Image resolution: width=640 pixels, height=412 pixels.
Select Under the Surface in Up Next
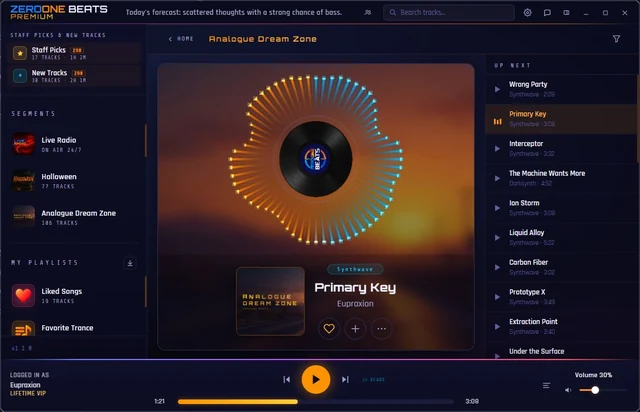pyautogui.click(x=561, y=352)
